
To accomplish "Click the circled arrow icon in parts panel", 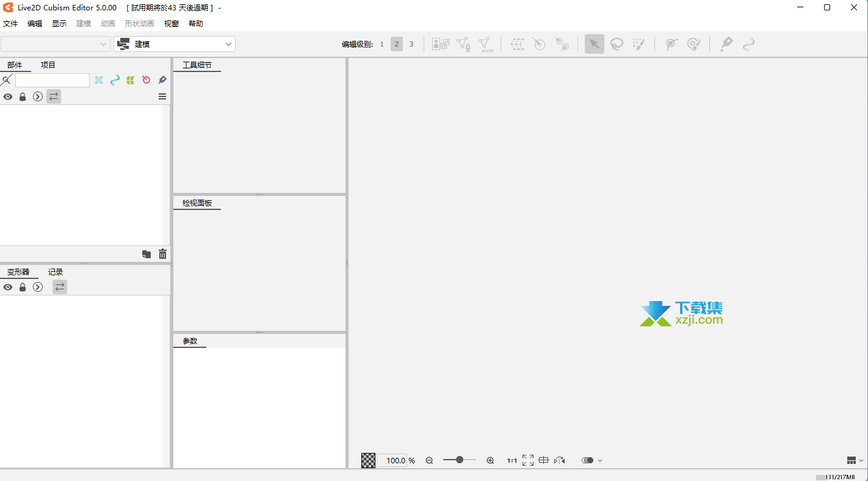I will (38, 96).
